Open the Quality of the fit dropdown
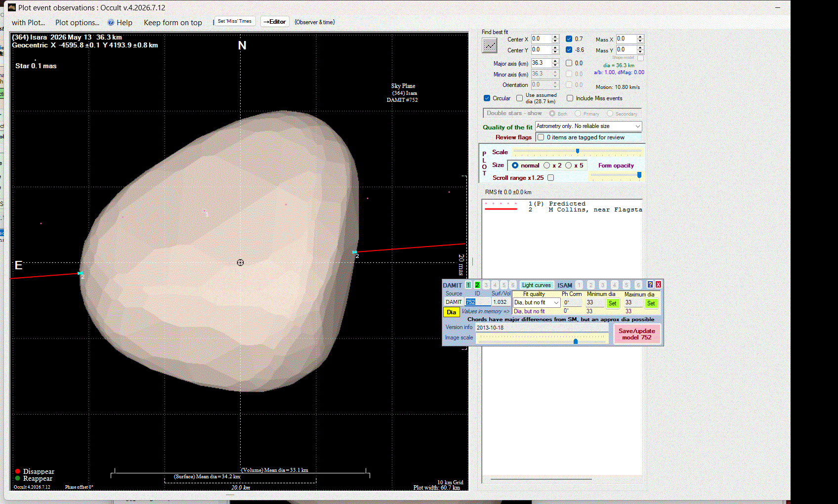This screenshot has height=504, width=838. point(588,126)
